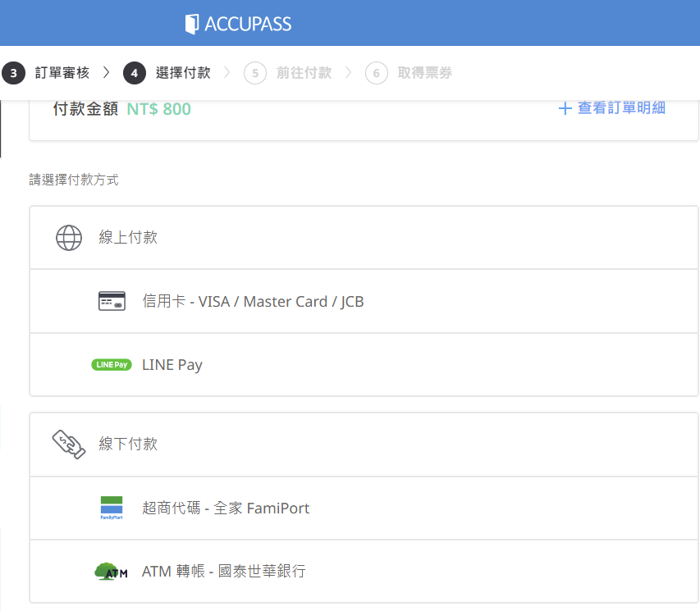Click the step 5 number circle
Screen dimensions: 700x611
pos(255,73)
